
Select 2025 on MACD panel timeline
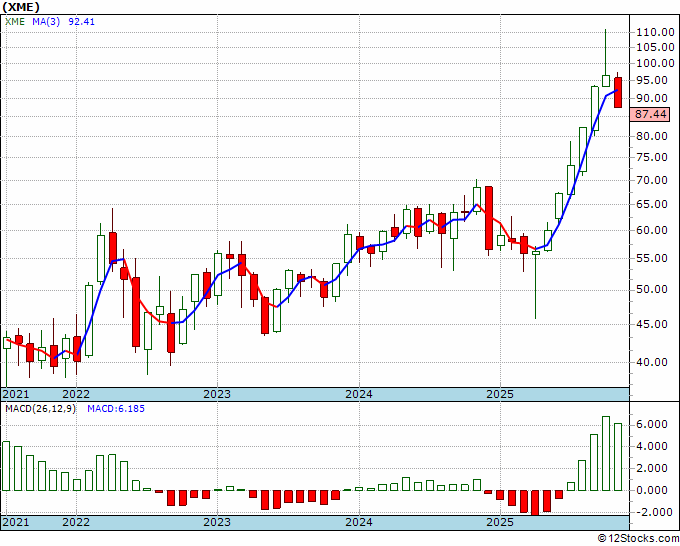[x=500, y=522]
